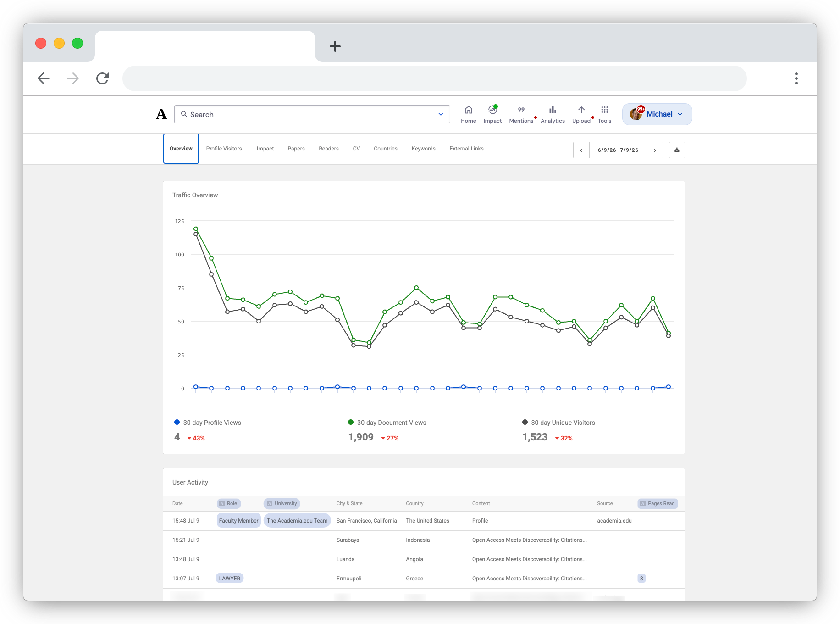The width and height of the screenshot is (840, 624).
Task: Open browser three-dot menu
Action: (x=796, y=78)
